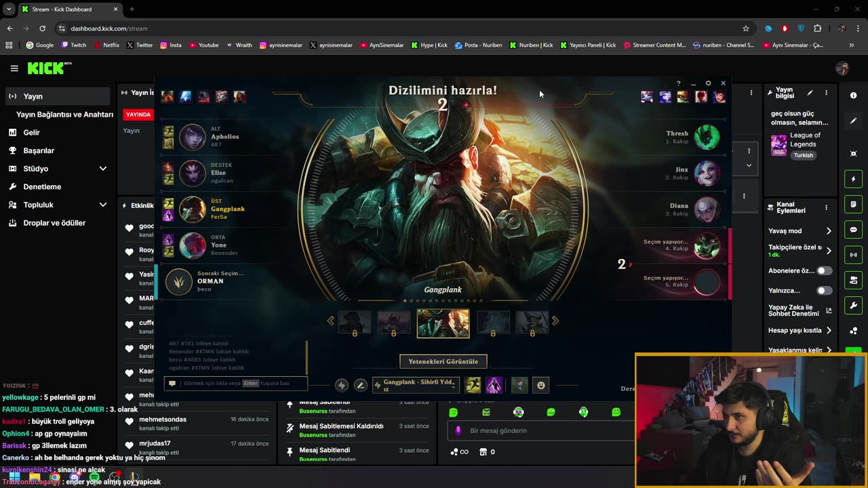
Task: Edit stream info with Yayın bilgisi pencil
Action: [810, 93]
